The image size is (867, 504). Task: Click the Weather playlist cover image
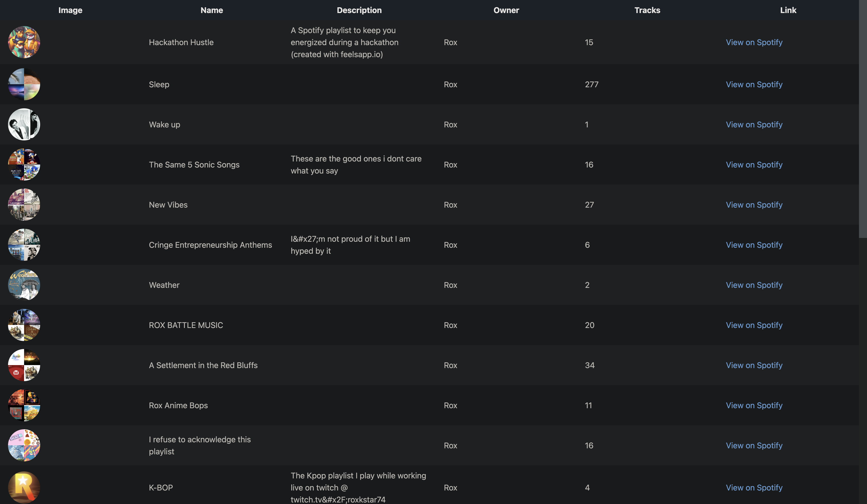[x=24, y=285]
